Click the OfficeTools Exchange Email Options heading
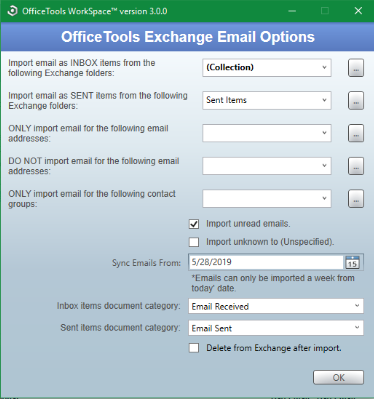The height and width of the screenshot is (399, 374). point(188,37)
